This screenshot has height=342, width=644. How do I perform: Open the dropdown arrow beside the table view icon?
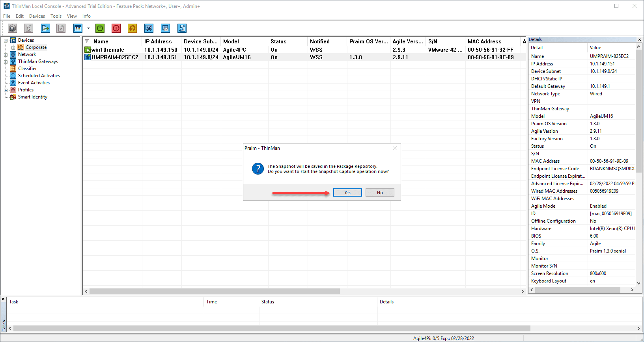coord(88,28)
